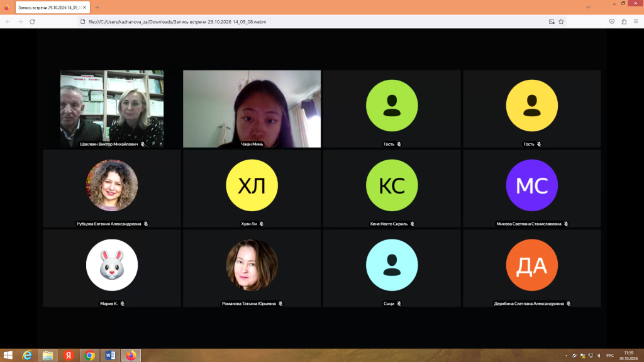The width and height of the screenshot is (644, 362).
Task: Expand the list-all-tabs chevron in the title bar
Action: [x=588, y=8]
